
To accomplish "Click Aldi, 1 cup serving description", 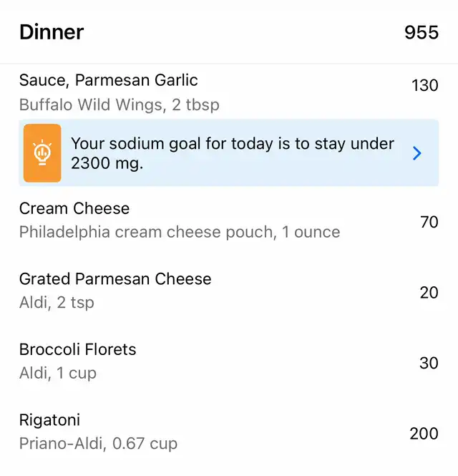I will (x=58, y=373).
